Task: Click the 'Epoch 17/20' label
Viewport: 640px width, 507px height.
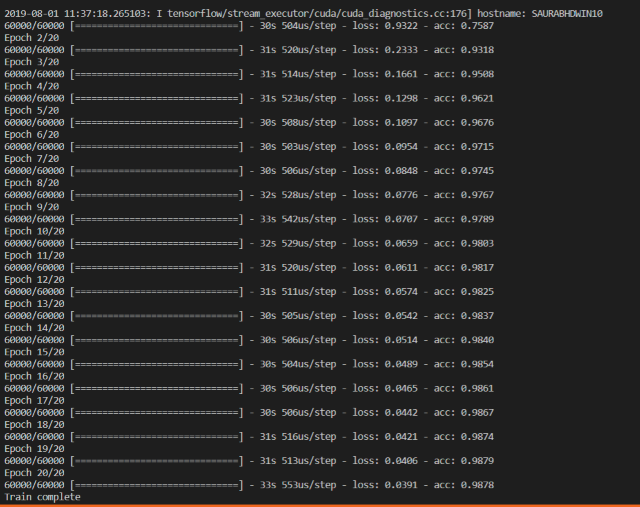Action: tap(35, 400)
